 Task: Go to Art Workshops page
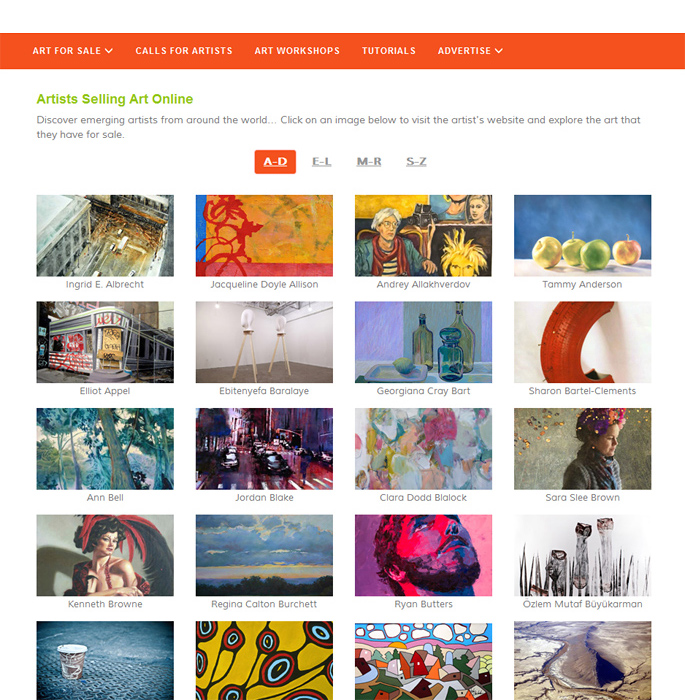tap(297, 51)
